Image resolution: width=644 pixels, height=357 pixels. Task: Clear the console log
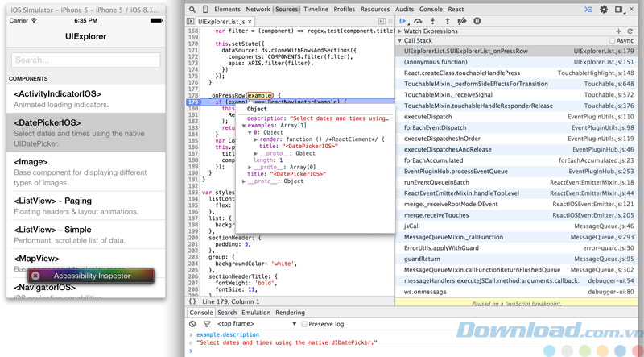tap(194, 324)
